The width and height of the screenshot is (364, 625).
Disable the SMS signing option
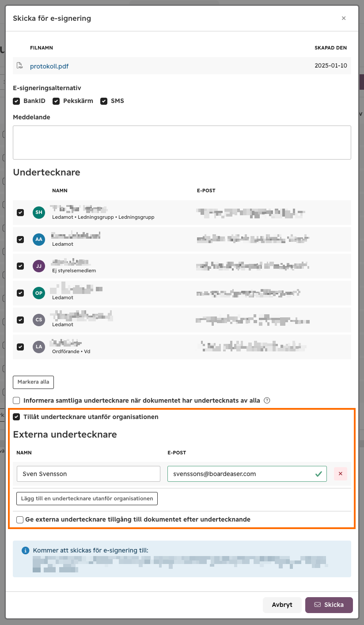104,101
